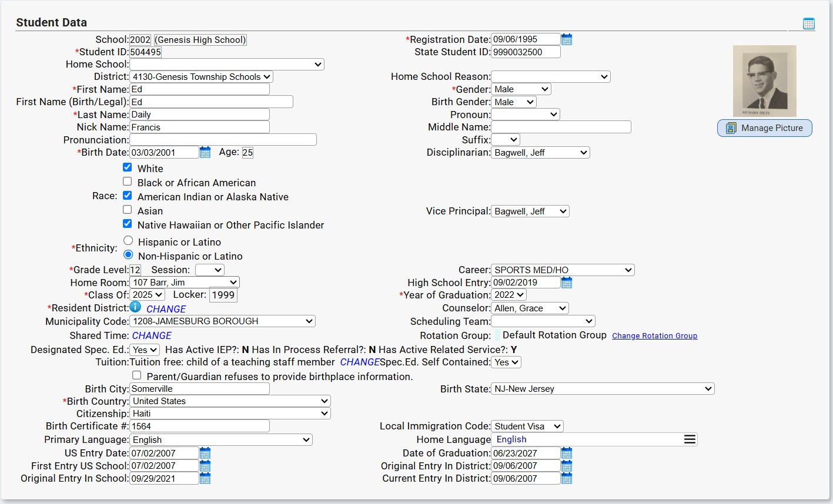Open calendar for High School Entry date
The width and height of the screenshot is (833, 504).
[x=567, y=283]
